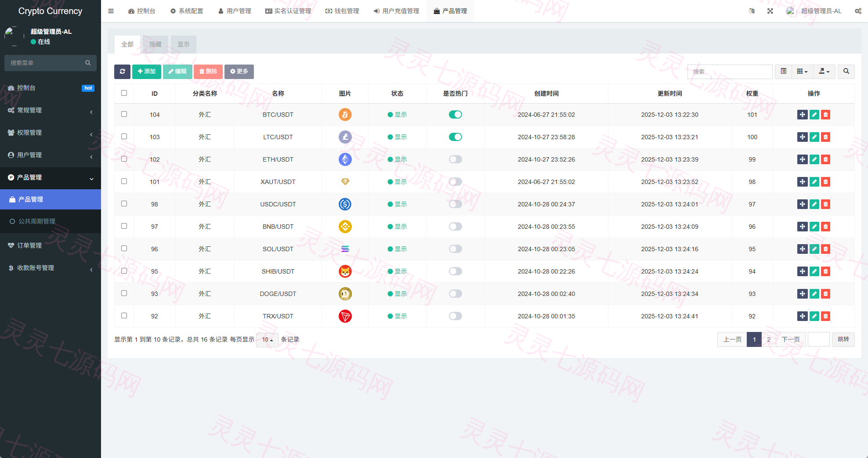Expand the 权限管理 sidebar menu
Screen dimensions: 868x458
[x=51, y=133]
